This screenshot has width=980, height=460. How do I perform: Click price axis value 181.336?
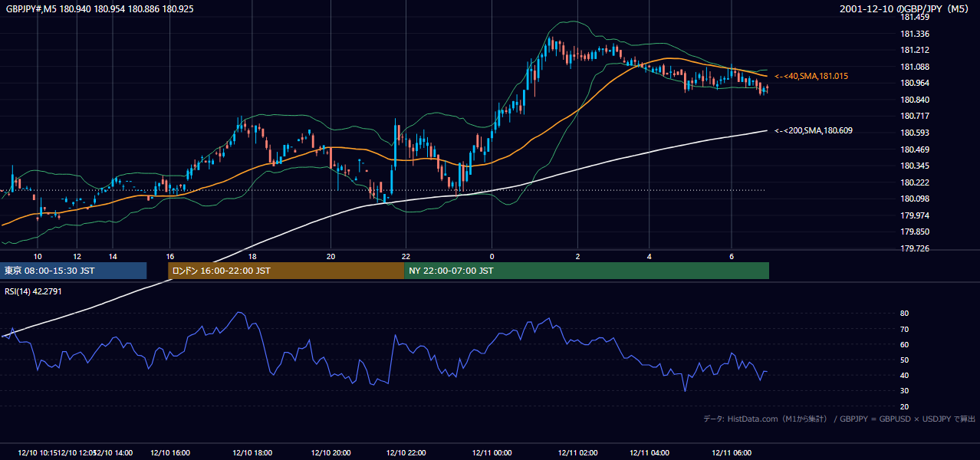[914, 34]
